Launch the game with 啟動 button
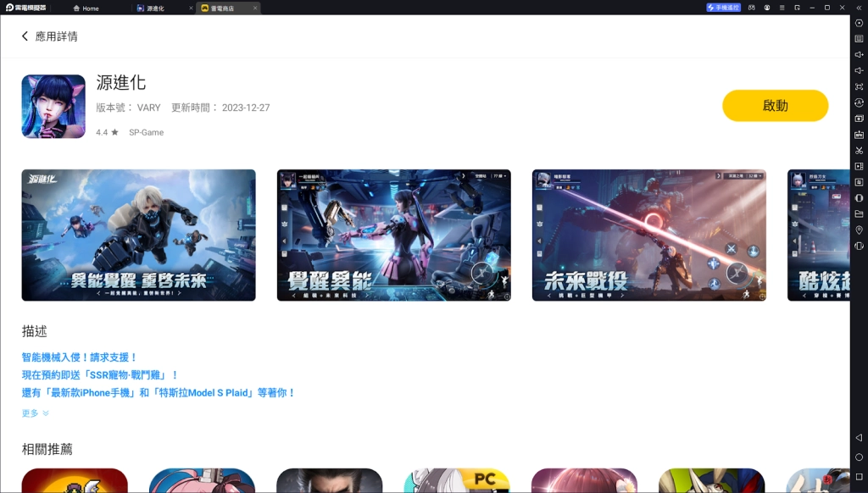Image resolution: width=868 pixels, height=493 pixels. point(775,106)
